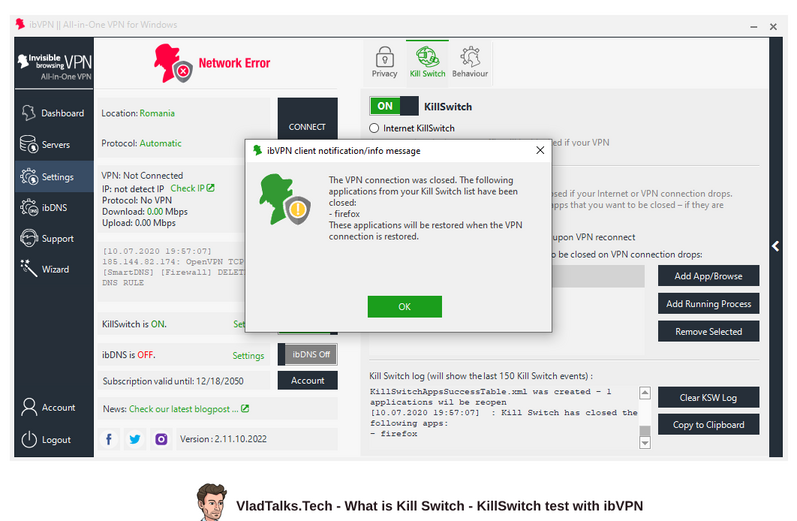797x521 pixels.
Task: Click 'VPN: Not Connected' status text
Action: (x=142, y=175)
